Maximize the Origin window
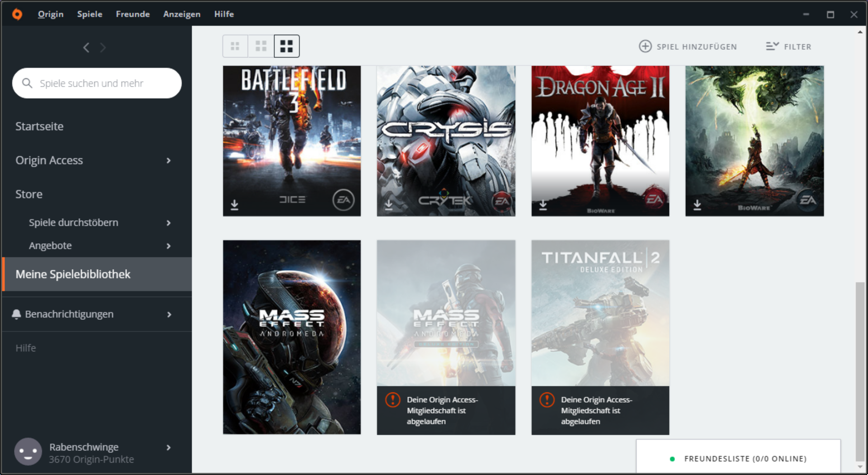The height and width of the screenshot is (475, 868). click(830, 14)
